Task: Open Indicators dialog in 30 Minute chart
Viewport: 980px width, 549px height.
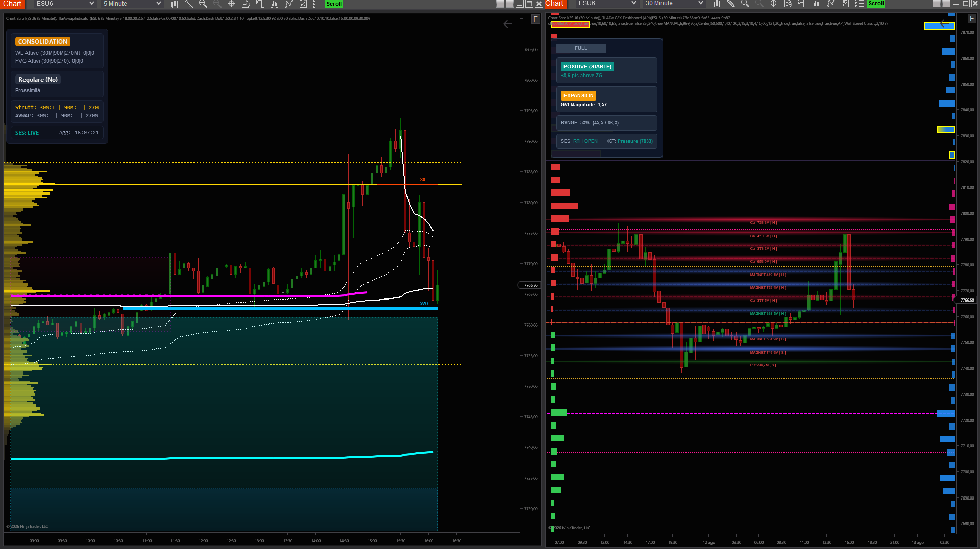Action: click(817, 4)
